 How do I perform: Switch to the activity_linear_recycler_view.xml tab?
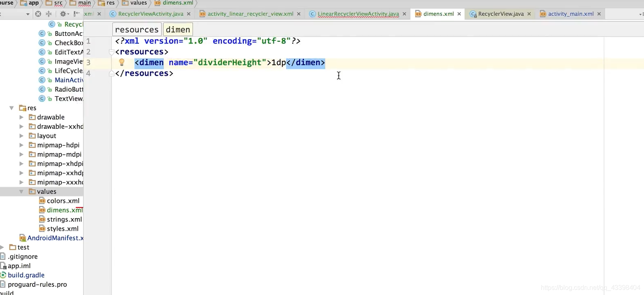tap(250, 14)
